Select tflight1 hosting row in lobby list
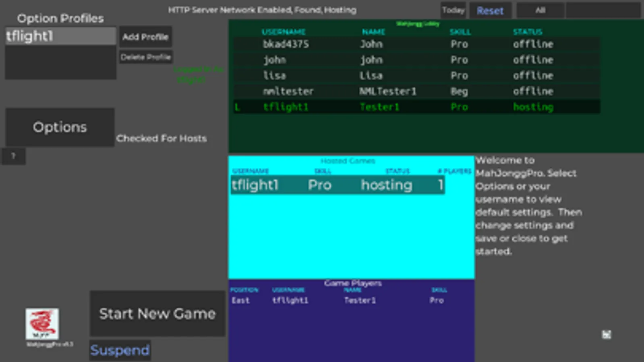 point(417,107)
